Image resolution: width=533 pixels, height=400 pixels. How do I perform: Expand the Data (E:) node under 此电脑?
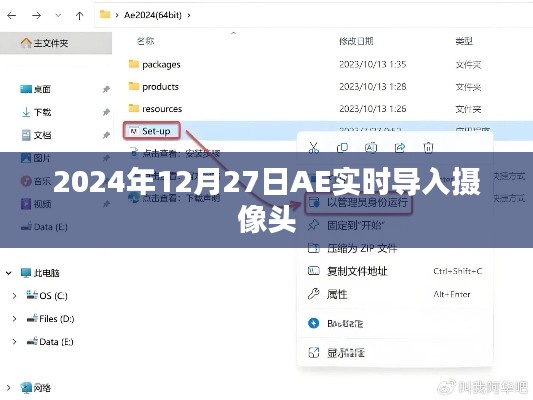click(14, 342)
